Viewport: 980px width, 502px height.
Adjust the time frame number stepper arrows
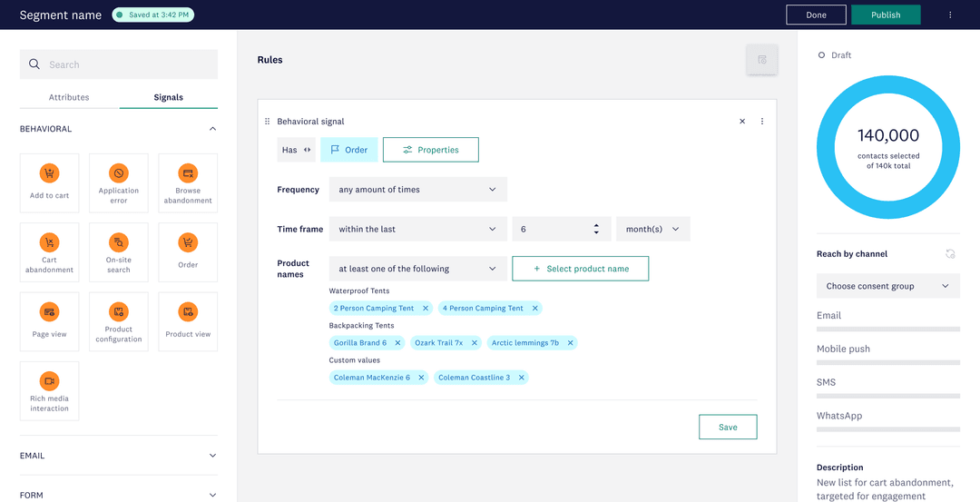coord(596,229)
